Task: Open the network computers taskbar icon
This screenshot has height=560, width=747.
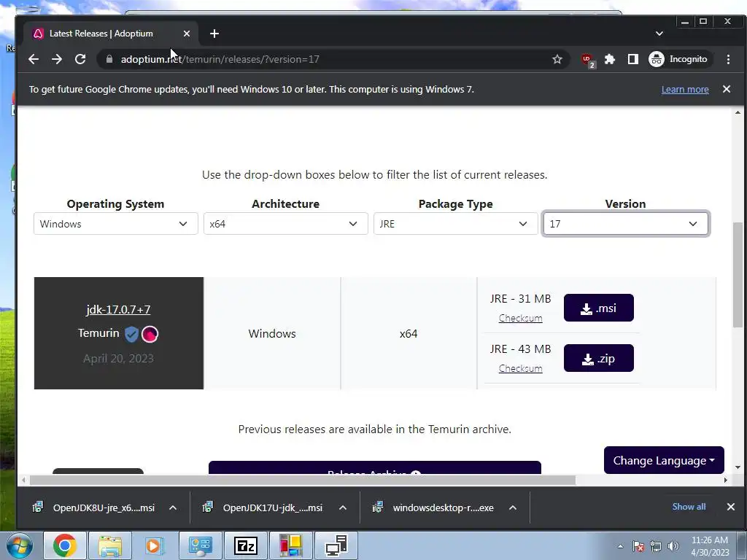Action: [336, 545]
